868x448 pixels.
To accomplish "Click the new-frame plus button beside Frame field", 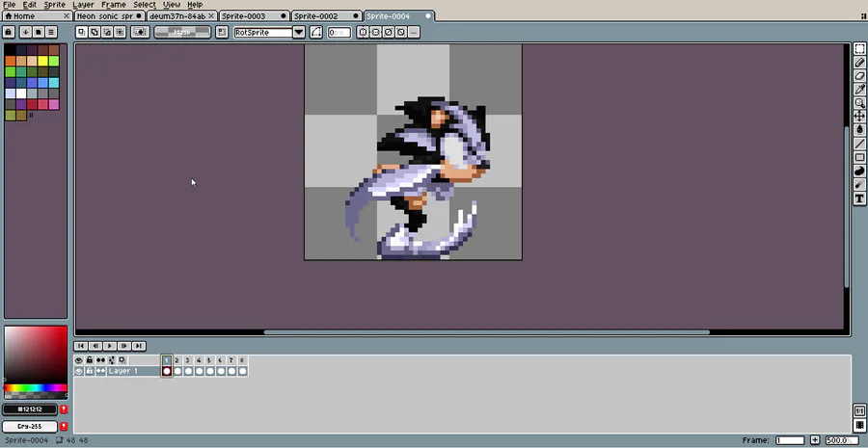I will pos(815,440).
